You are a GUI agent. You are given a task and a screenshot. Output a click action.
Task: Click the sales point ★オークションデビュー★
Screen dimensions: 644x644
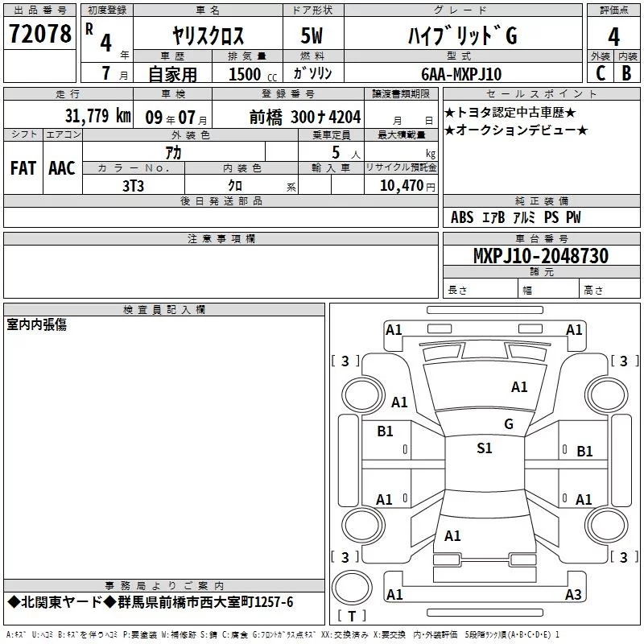(516, 130)
